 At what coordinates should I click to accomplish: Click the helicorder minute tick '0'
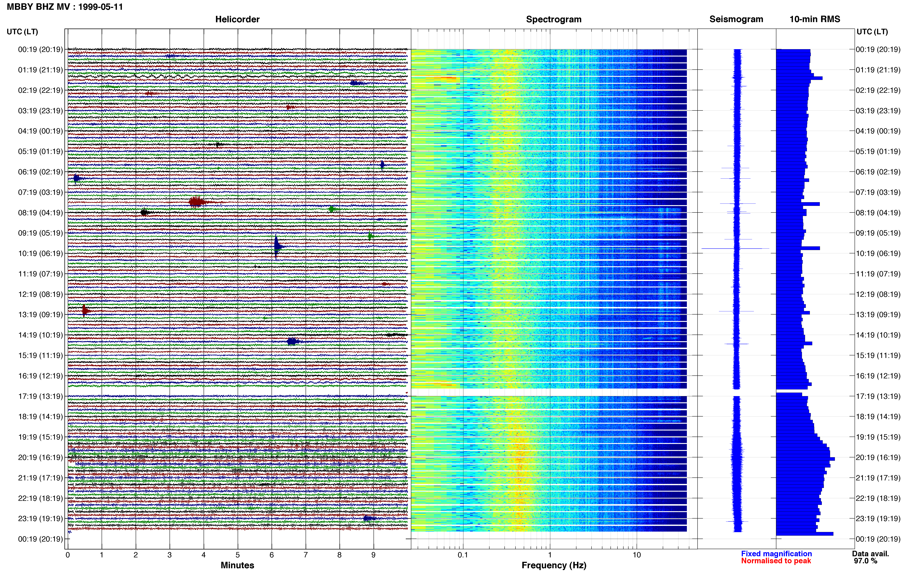coord(68,555)
